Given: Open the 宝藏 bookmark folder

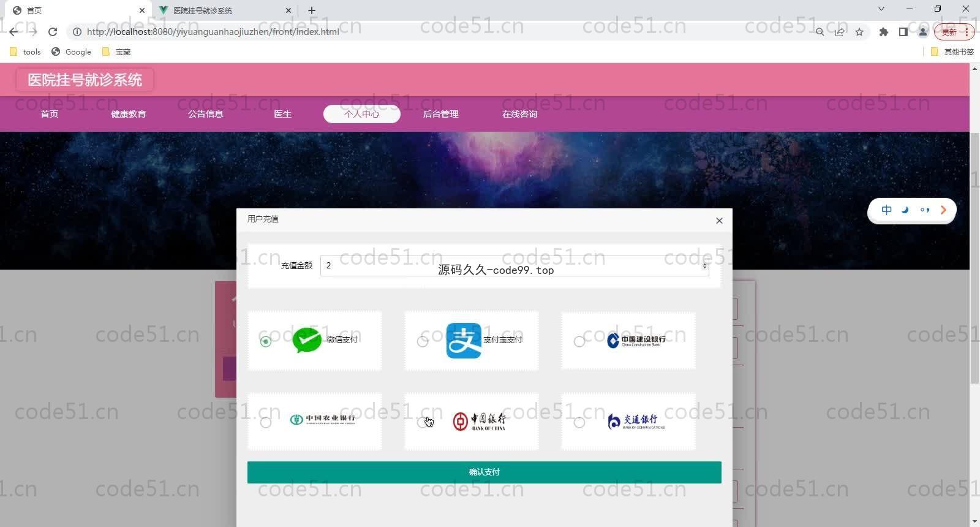Looking at the screenshot, I should (116, 52).
